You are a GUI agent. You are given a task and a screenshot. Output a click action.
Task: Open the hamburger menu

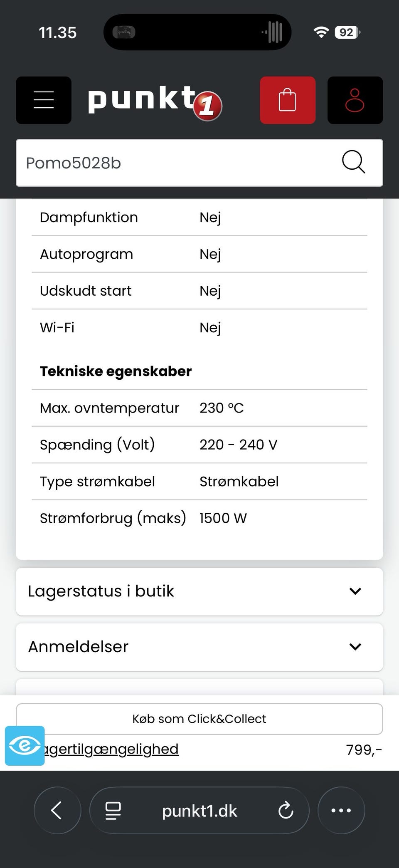pos(44,100)
